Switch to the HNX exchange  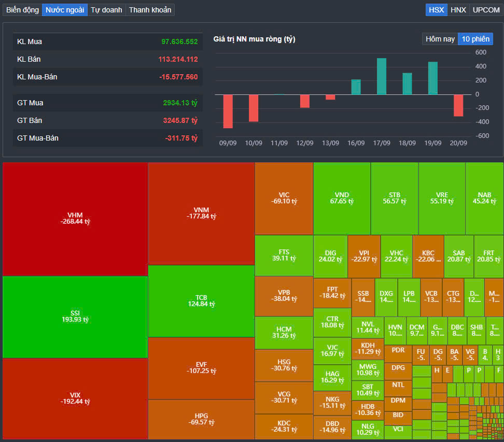pyautogui.click(x=458, y=10)
